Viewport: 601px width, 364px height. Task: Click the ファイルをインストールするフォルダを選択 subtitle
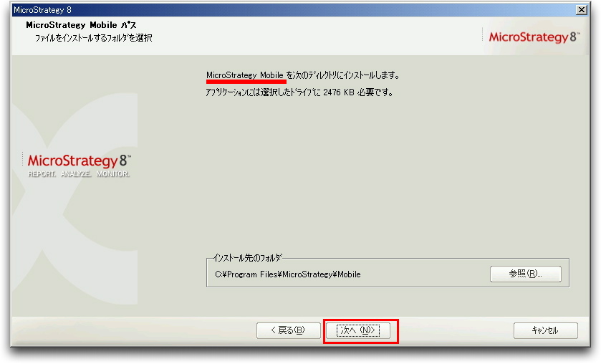(94, 38)
